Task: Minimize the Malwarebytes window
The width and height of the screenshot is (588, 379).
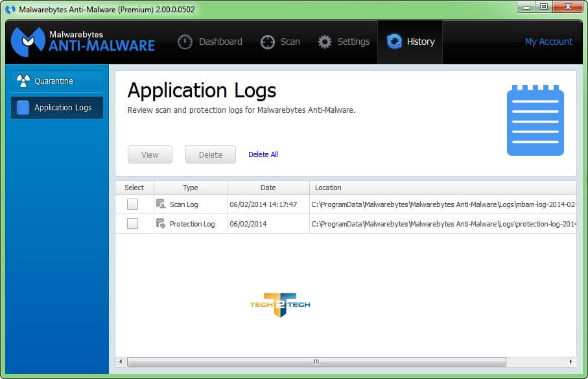Action: point(526,7)
